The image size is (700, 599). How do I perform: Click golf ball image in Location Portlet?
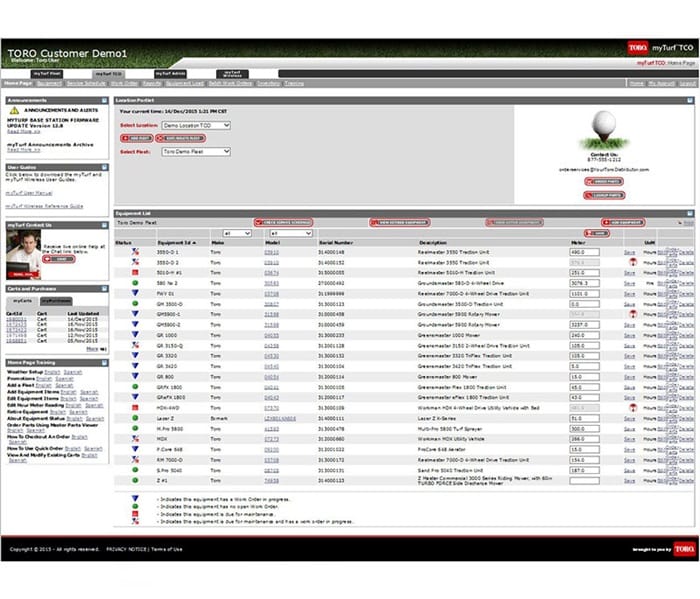tap(604, 130)
